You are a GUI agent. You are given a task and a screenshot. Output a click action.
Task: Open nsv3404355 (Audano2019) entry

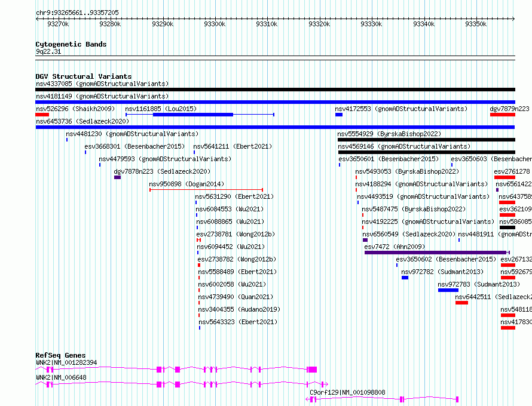pyautogui.click(x=240, y=309)
